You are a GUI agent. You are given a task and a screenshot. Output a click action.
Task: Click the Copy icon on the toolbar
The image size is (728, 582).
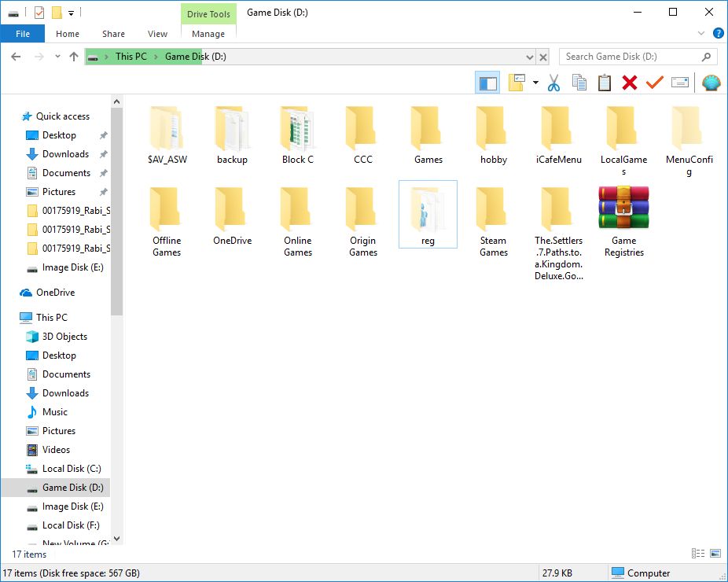579,82
